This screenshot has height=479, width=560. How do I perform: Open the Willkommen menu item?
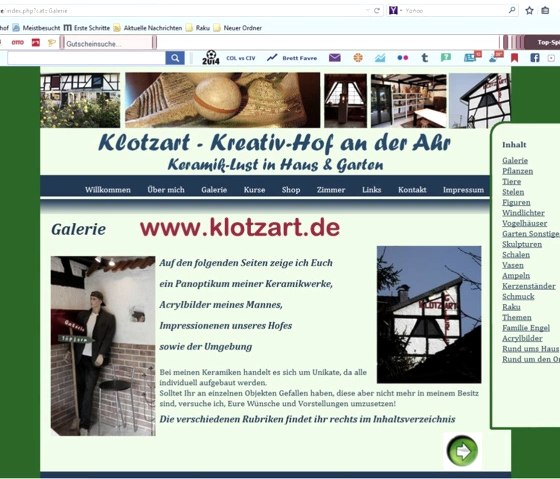(108, 190)
